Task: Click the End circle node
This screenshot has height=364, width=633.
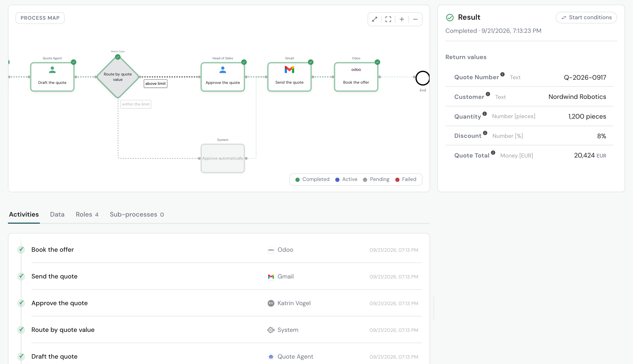Action: 422,78
